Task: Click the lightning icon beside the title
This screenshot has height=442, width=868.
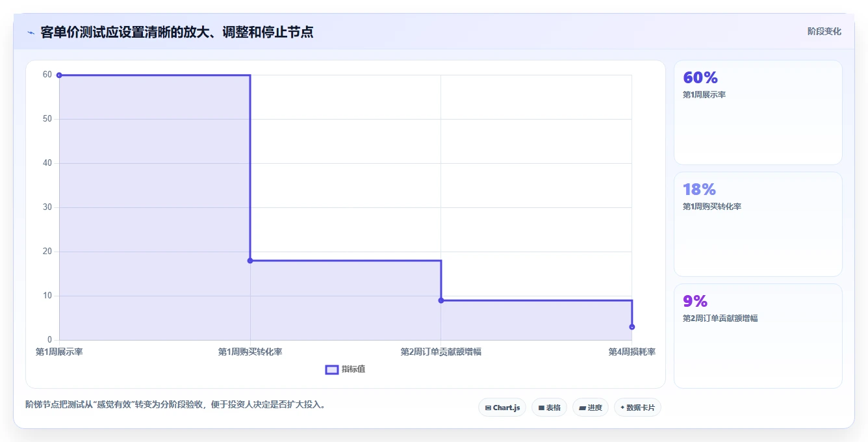Action: point(31,32)
